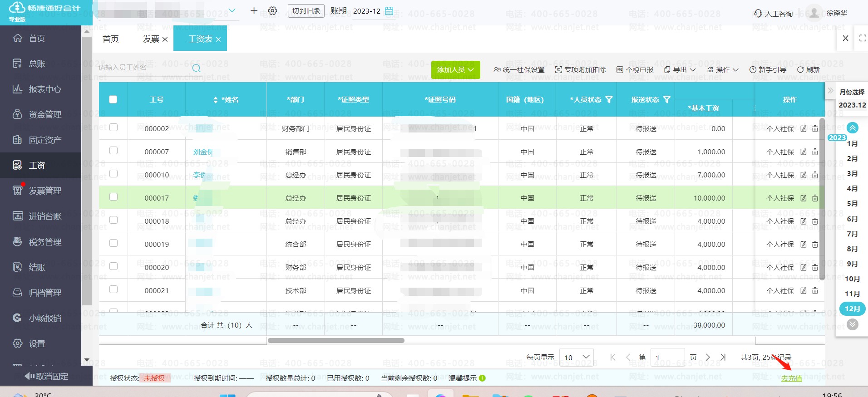Expand the 添加人员 dropdown button

click(x=455, y=70)
